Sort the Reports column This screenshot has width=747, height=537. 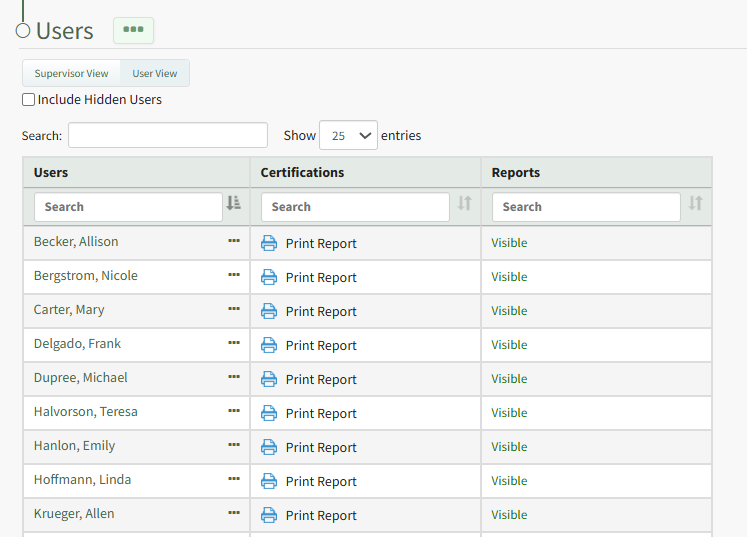(x=696, y=204)
